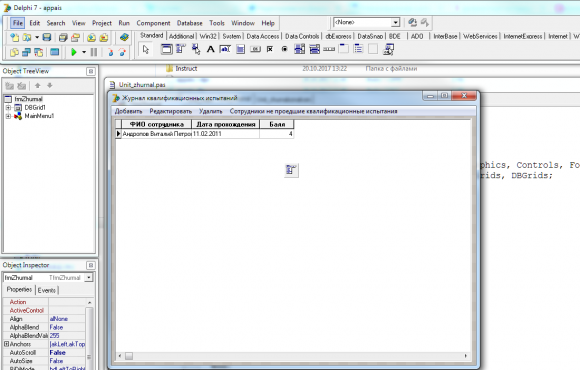
Task: Click the Save toolbar icon
Action: pos(47,37)
